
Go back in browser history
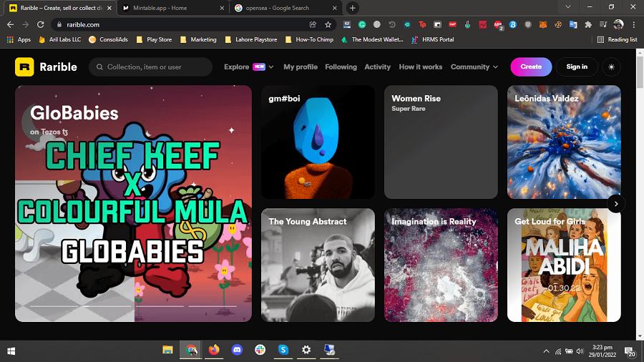tap(10, 24)
